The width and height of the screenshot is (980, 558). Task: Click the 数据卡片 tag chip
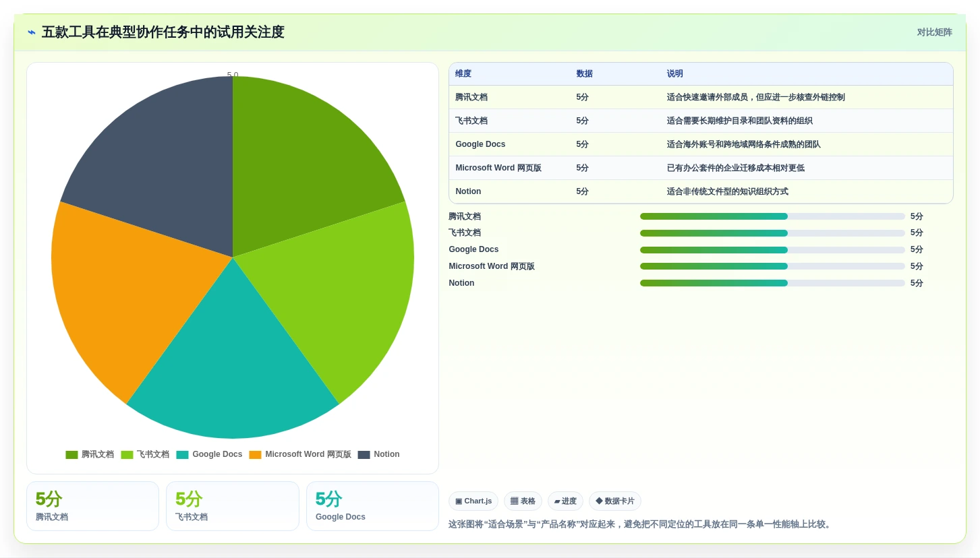tap(614, 501)
